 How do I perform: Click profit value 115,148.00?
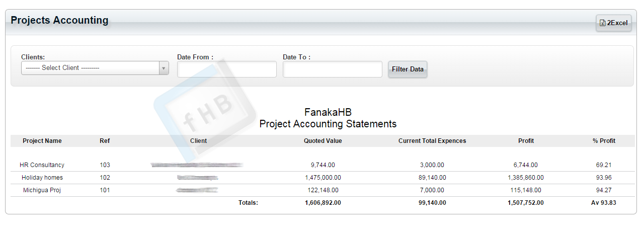point(526,190)
